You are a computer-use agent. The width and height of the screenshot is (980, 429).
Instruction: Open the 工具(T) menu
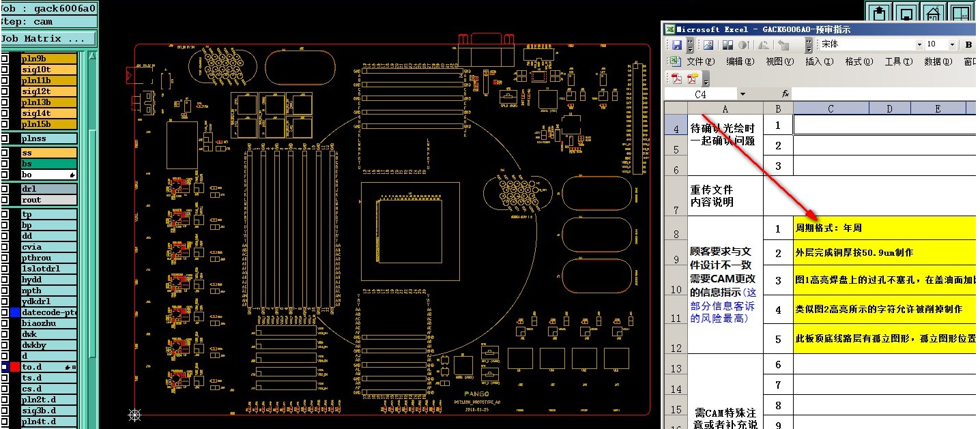click(x=899, y=61)
